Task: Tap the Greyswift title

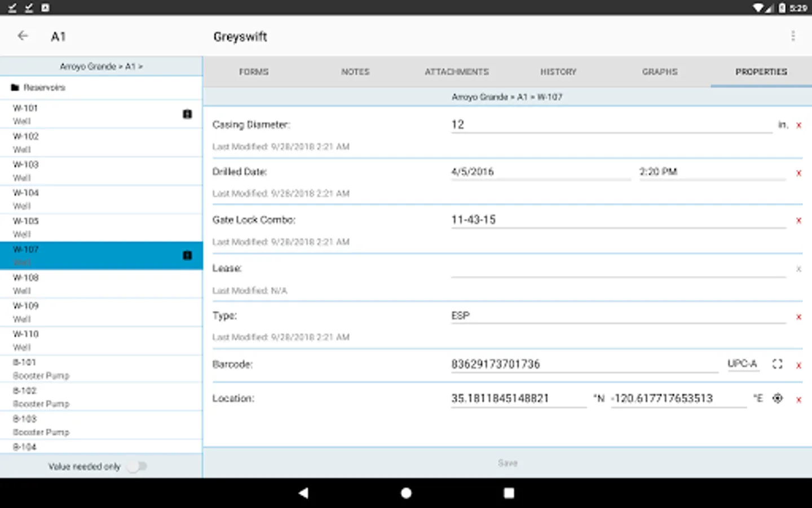Action: point(240,37)
